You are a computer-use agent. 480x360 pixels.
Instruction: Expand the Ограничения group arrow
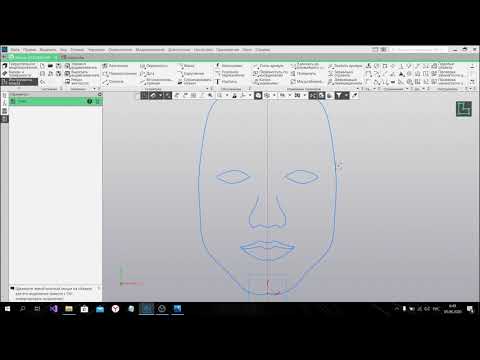point(407,89)
